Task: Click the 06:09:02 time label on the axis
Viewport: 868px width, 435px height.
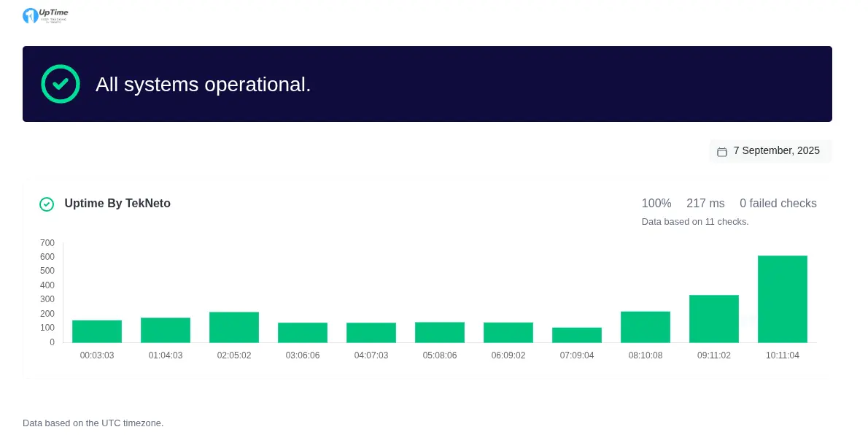Action: point(508,355)
